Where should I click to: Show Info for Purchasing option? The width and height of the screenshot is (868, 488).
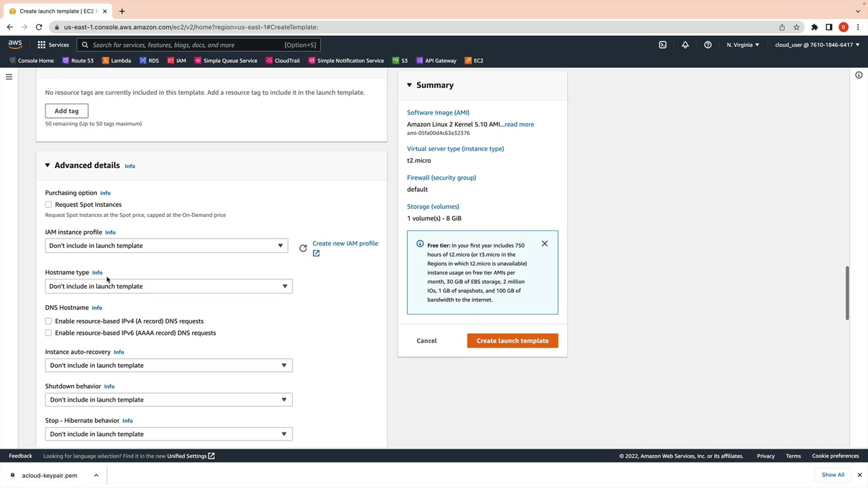(x=105, y=193)
